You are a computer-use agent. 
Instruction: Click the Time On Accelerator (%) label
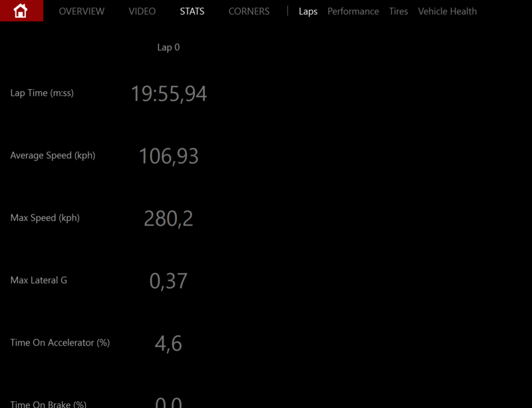point(60,343)
